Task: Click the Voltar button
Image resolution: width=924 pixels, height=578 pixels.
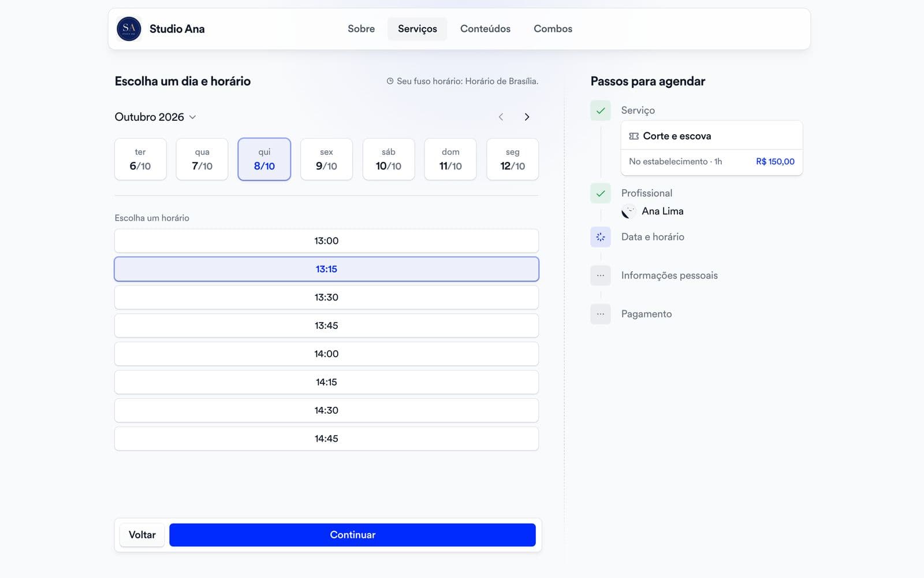Action: point(142,535)
